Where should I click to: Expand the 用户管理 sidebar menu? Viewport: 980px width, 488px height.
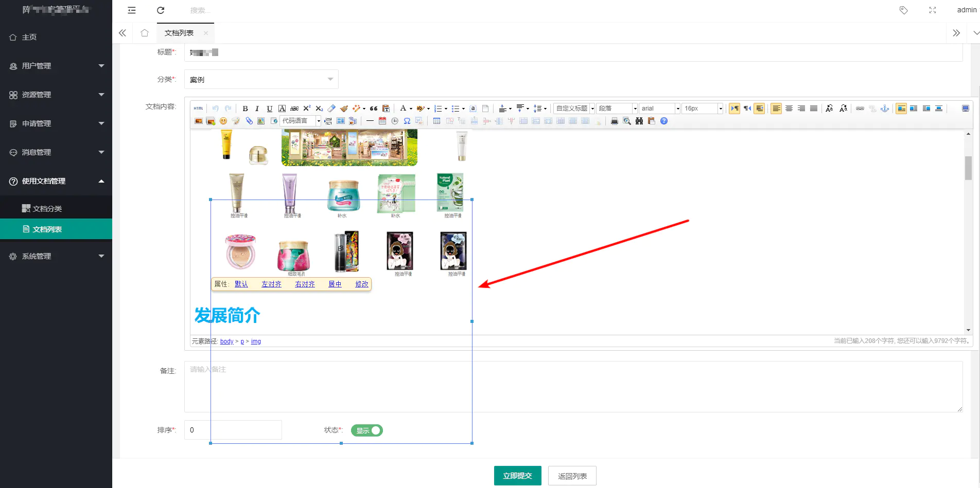56,66
